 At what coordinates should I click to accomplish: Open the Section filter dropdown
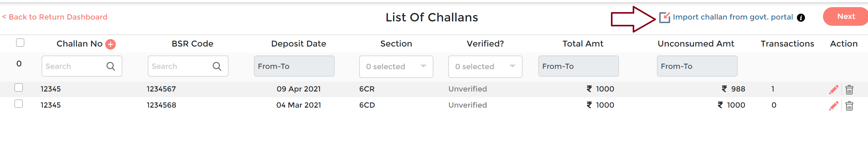coord(396,67)
